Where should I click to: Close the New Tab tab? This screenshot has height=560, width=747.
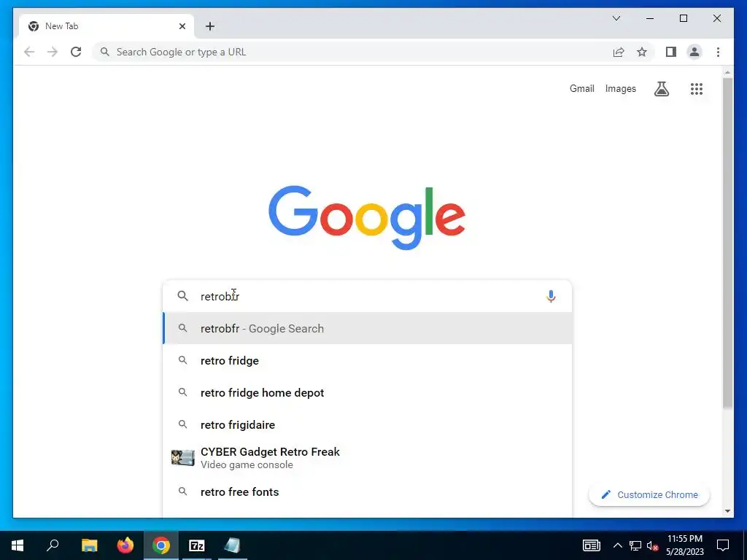pos(182,26)
